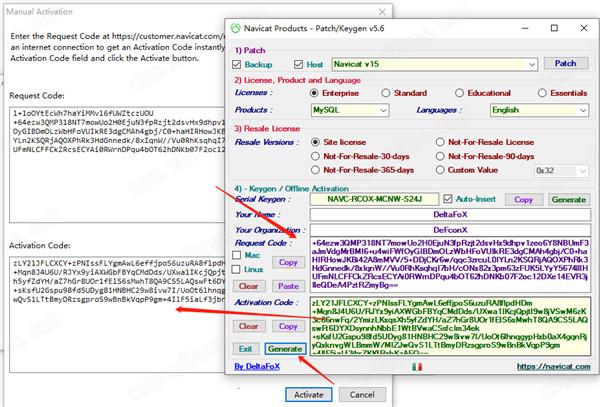Click '4) - Keygen / Offline Activation' heading
Image resolution: width=600 pixels, height=407 pixels.
tap(292, 189)
